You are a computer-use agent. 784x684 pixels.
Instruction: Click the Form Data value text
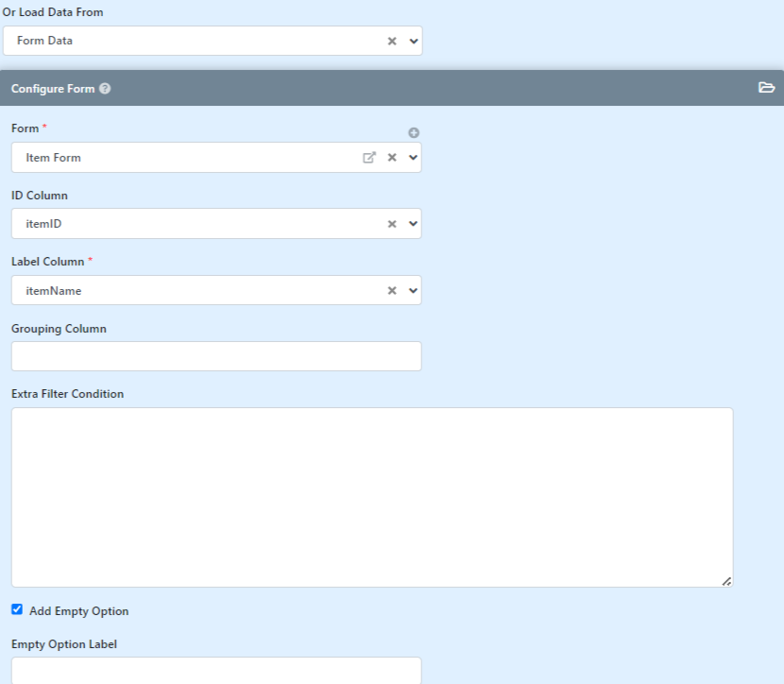[x=44, y=41]
